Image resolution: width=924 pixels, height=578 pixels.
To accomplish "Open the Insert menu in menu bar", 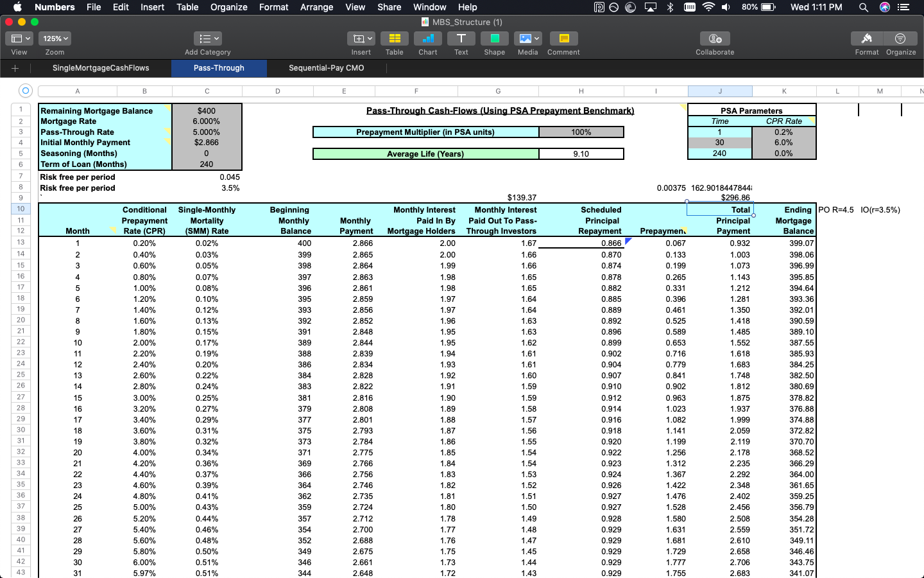I will (153, 7).
